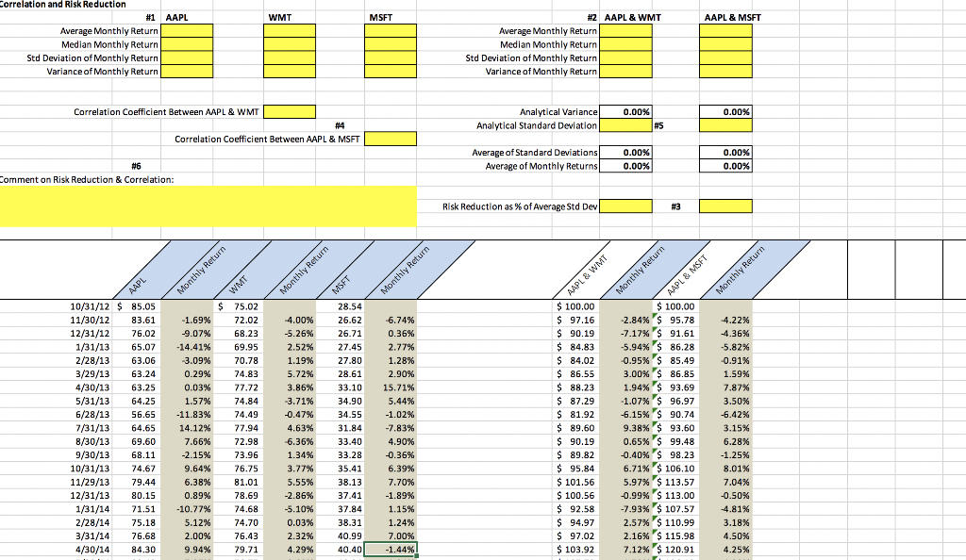Select AAPL monthly return -14.41%
The width and height of the screenshot is (966, 560).
(187, 347)
